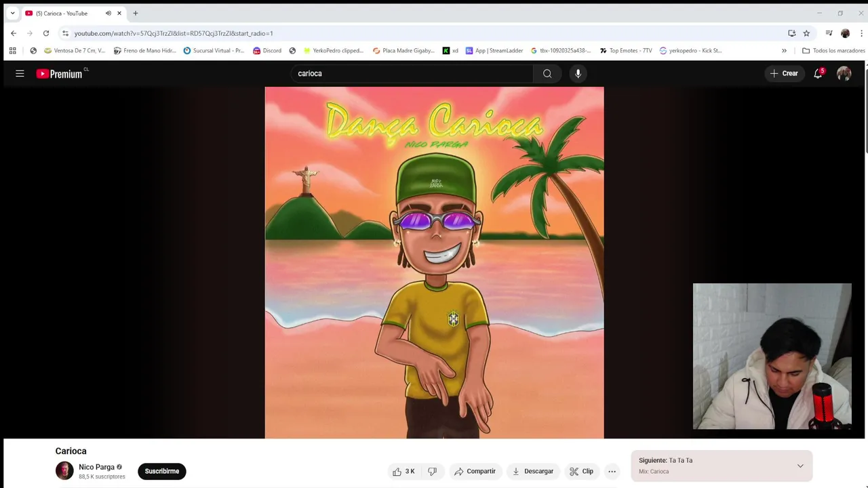The image size is (868, 488).
Task: Show more bookmarks with double chevron
Action: pos(784,50)
